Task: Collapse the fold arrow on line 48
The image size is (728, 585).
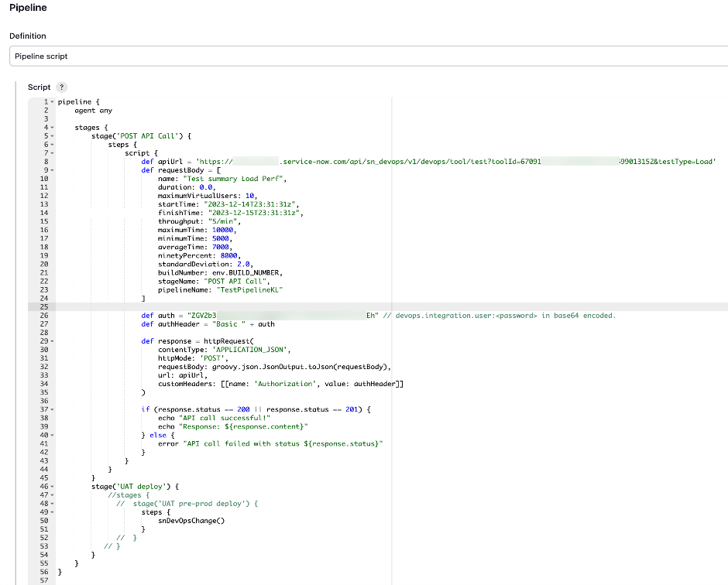Action: 52,504
